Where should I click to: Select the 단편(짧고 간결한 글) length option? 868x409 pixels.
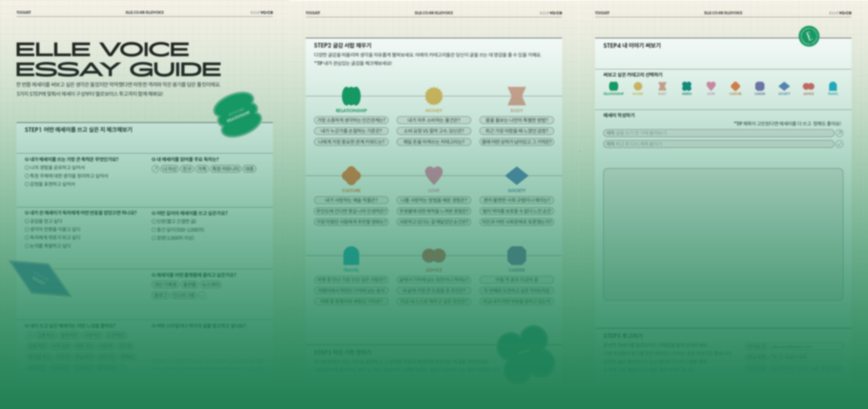pyautogui.click(x=174, y=221)
